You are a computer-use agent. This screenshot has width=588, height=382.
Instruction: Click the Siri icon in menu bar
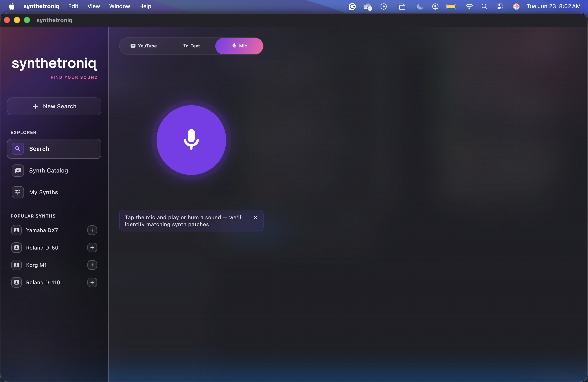pyautogui.click(x=516, y=7)
